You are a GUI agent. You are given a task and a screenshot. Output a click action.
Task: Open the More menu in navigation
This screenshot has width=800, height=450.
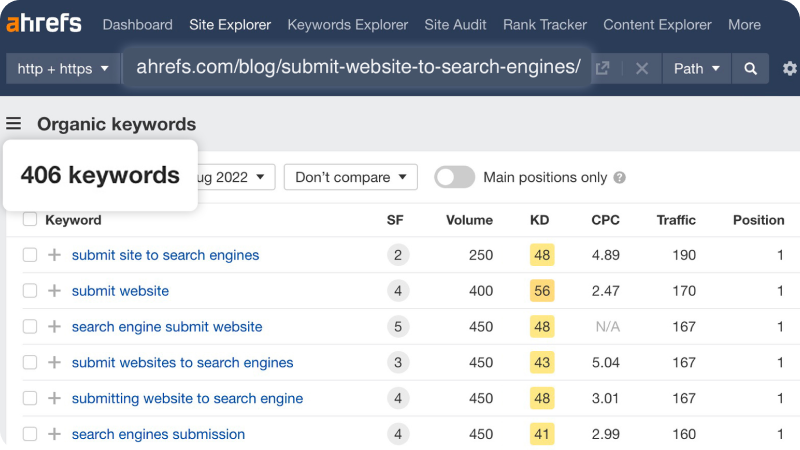(x=744, y=24)
